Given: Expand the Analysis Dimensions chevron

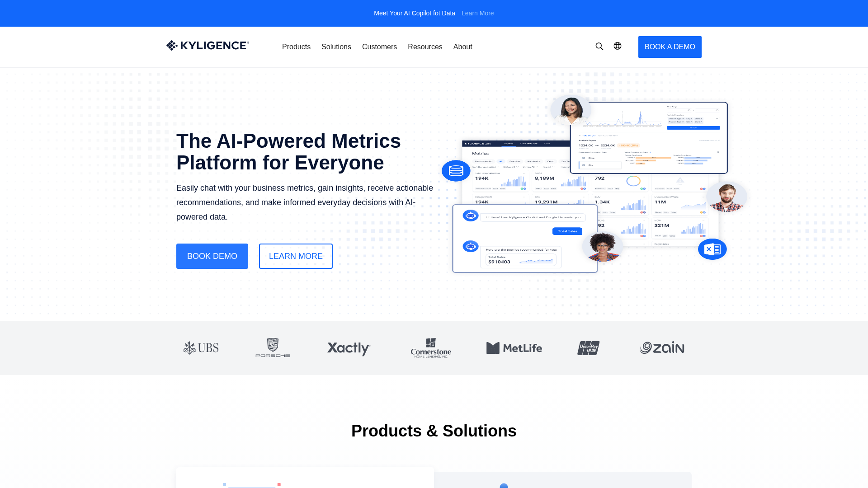Looking at the screenshot, I should (x=717, y=119).
